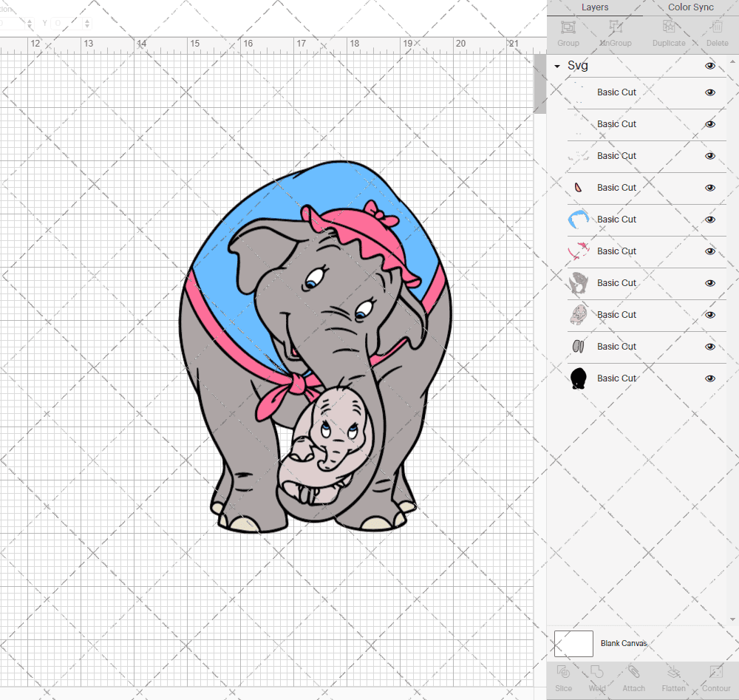This screenshot has height=700, width=739.
Task: Select the baby elephant layer thumbnail
Action: coord(579,315)
